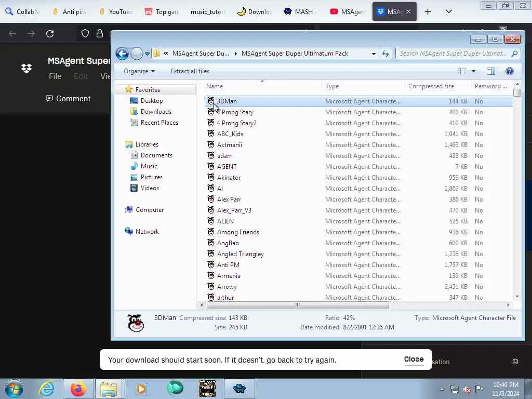
Task: Toggle the preview pane icon
Action: pos(490,71)
